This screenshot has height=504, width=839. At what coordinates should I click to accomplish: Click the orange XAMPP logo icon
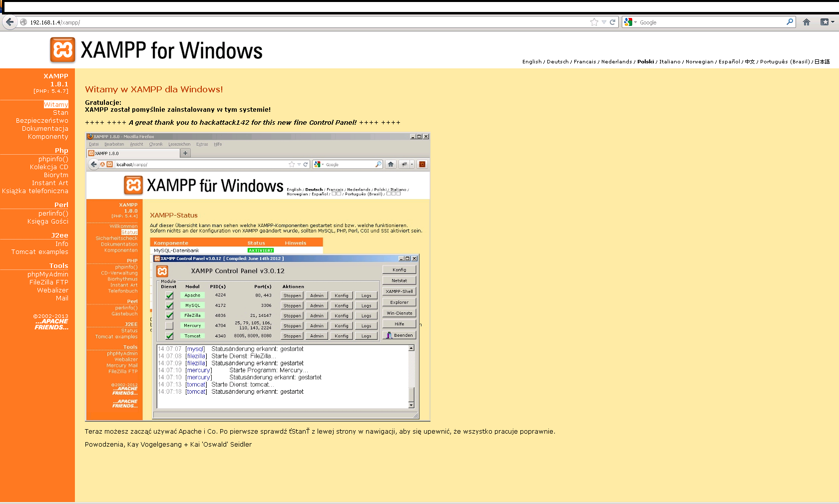coord(62,50)
